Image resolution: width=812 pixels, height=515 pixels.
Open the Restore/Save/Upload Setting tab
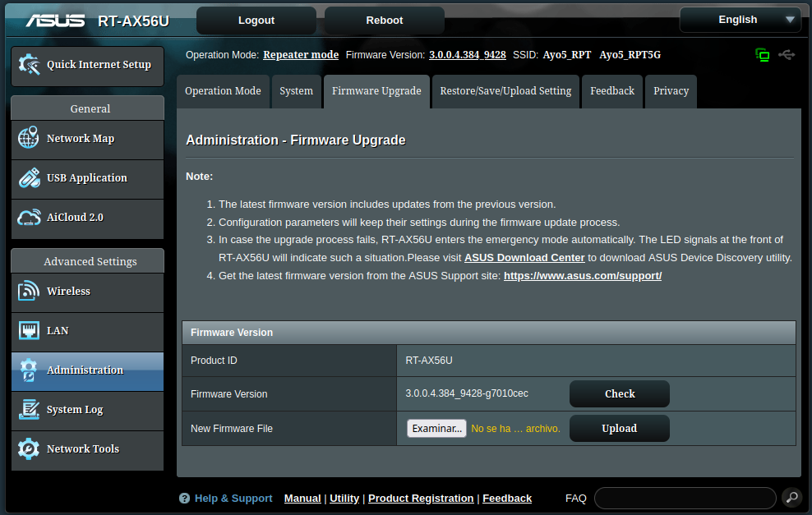pos(505,92)
